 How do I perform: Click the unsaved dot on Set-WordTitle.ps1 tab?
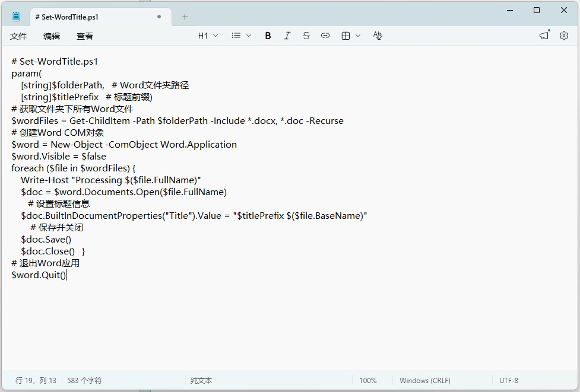pos(159,17)
